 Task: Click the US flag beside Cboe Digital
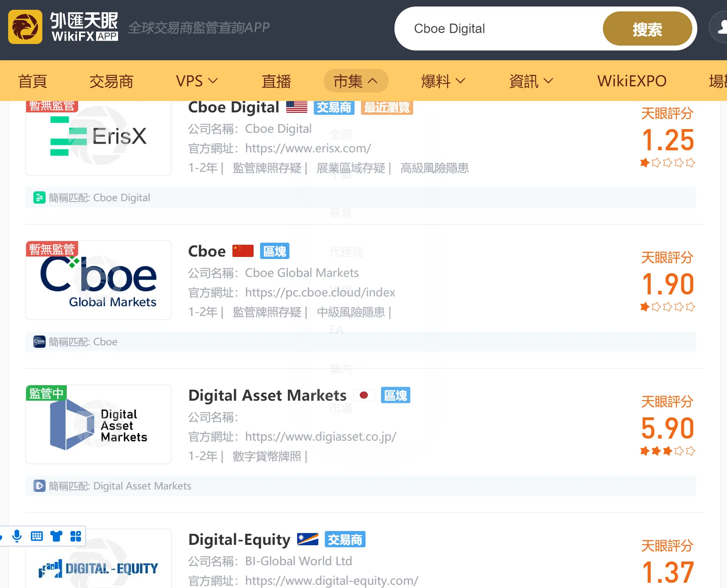coord(296,107)
